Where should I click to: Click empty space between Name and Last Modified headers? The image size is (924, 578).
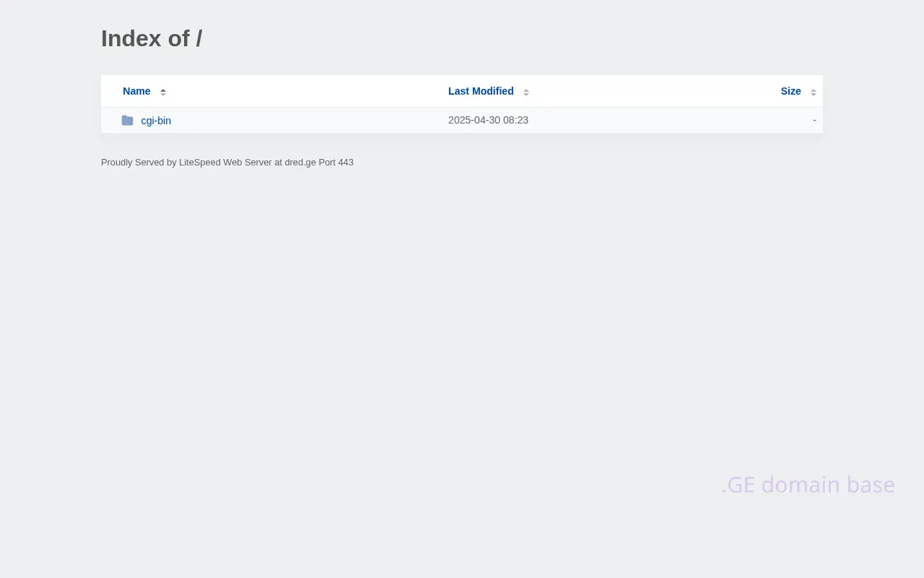(x=303, y=91)
